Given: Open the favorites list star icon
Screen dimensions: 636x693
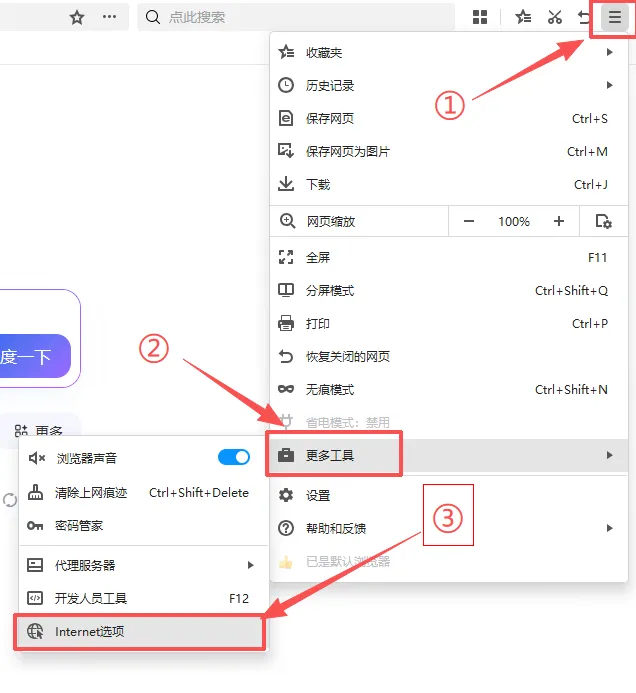Looking at the screenshot, I should pyautogui.click(x=523, y=17).
